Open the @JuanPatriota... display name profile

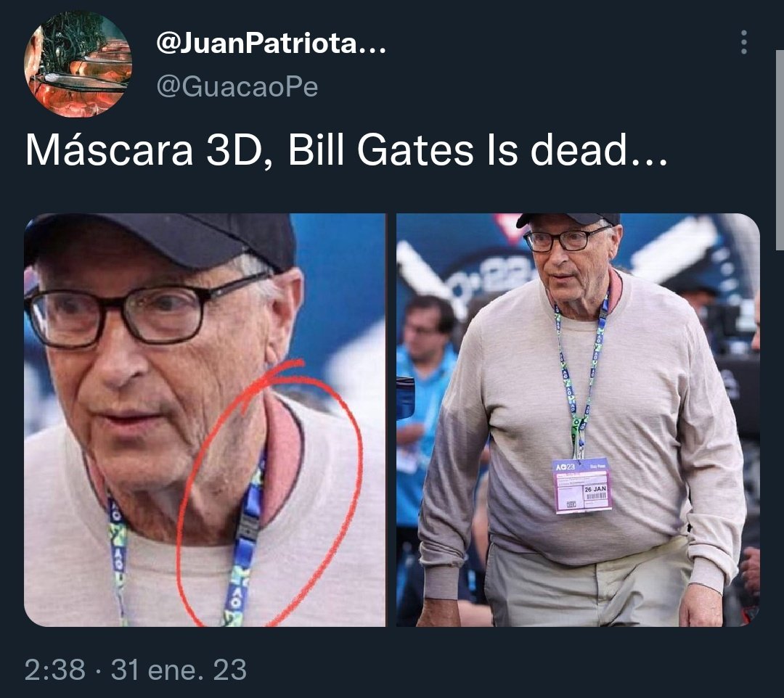click(x=271, y=44)
